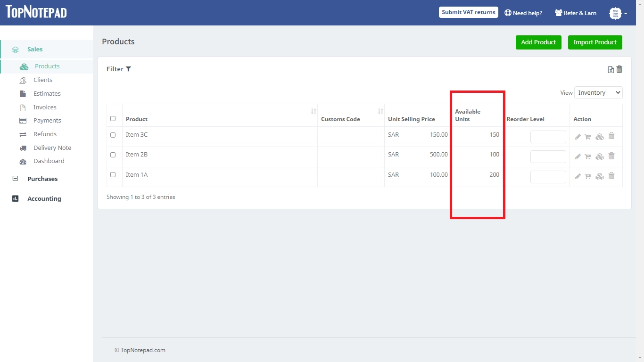Image resolution: width=644 pixels, height=362 pixels.
Task: Click the trash delete icon for Item 2B
Action: [611, 156]
